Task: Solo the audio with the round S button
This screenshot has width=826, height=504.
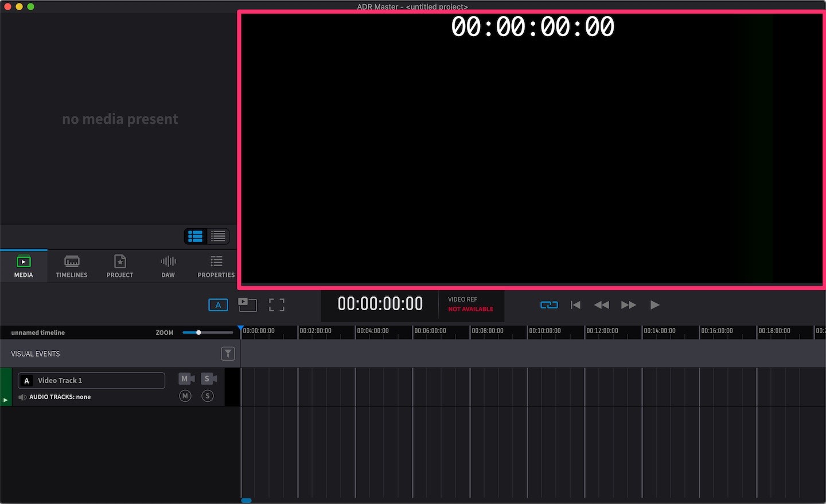Action: coord(208,396)
